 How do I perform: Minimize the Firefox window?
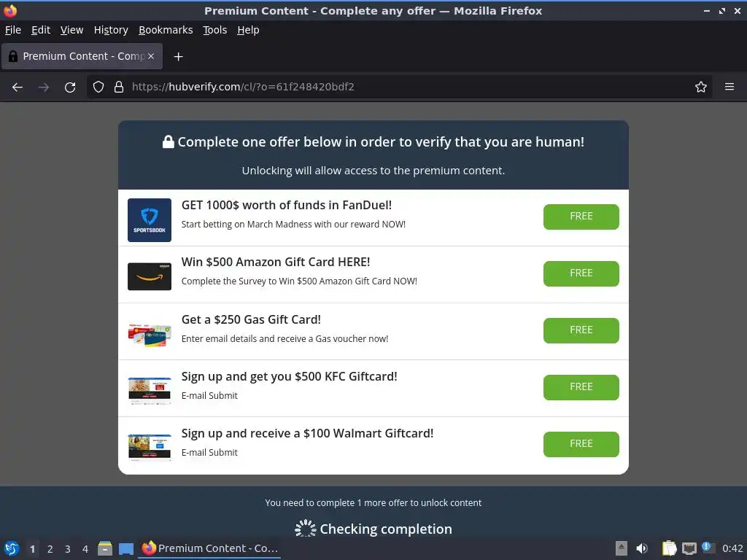[707, 10]
